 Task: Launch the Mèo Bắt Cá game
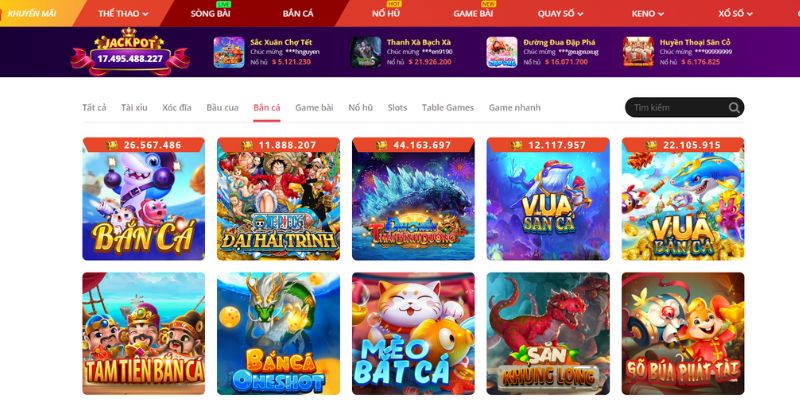(x=413, y=333)
